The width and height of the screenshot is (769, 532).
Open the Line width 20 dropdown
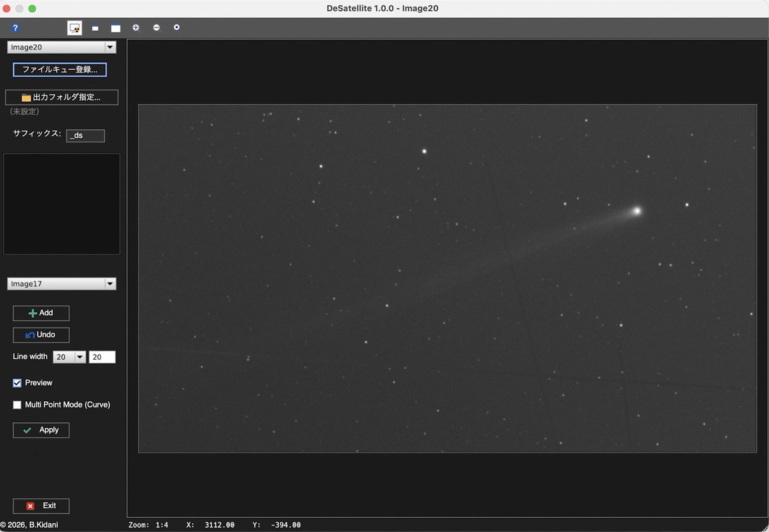[x=69, y=357]
